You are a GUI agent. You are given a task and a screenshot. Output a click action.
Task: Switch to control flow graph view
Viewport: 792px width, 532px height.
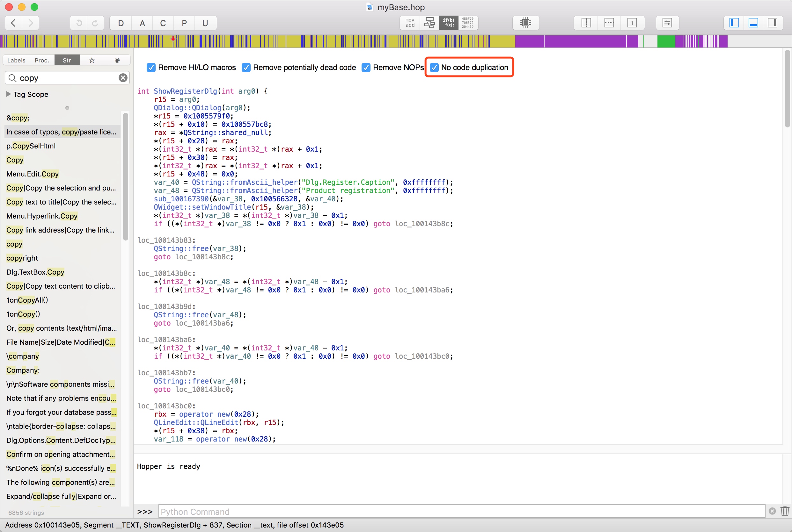429,23
